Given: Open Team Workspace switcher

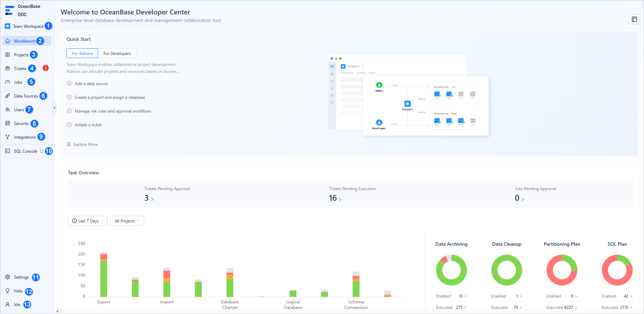Looking at the screenshot, I should coord(28,26).
